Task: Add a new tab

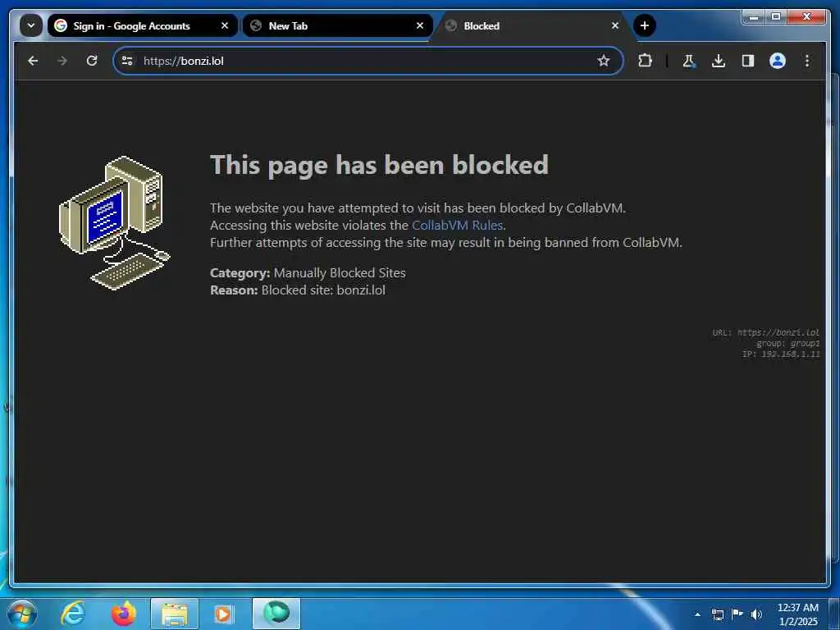Action: point(645,25)
